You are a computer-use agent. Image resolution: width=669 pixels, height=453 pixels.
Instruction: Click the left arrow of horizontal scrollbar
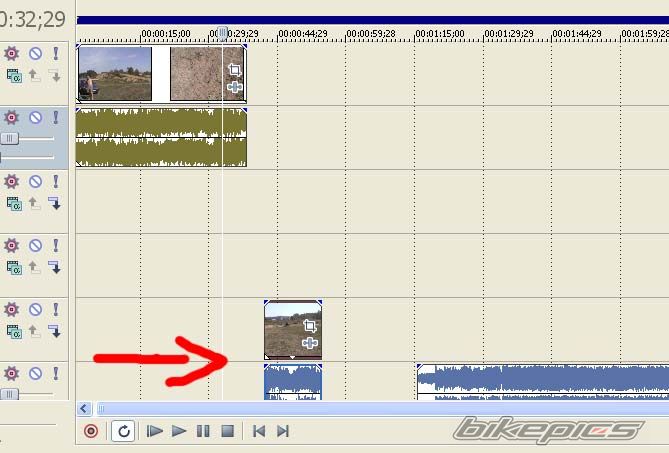(x=85, y=408)
